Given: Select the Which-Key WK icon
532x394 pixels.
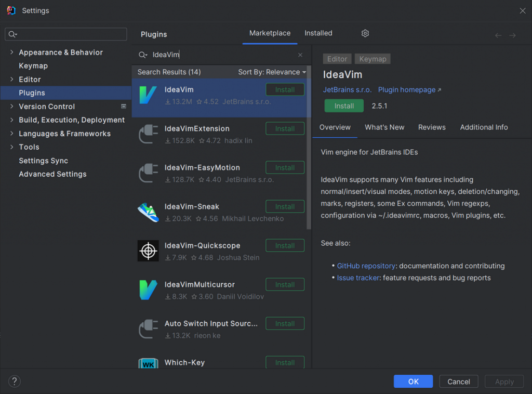Looking at the screenshot, I should (148, 363).
